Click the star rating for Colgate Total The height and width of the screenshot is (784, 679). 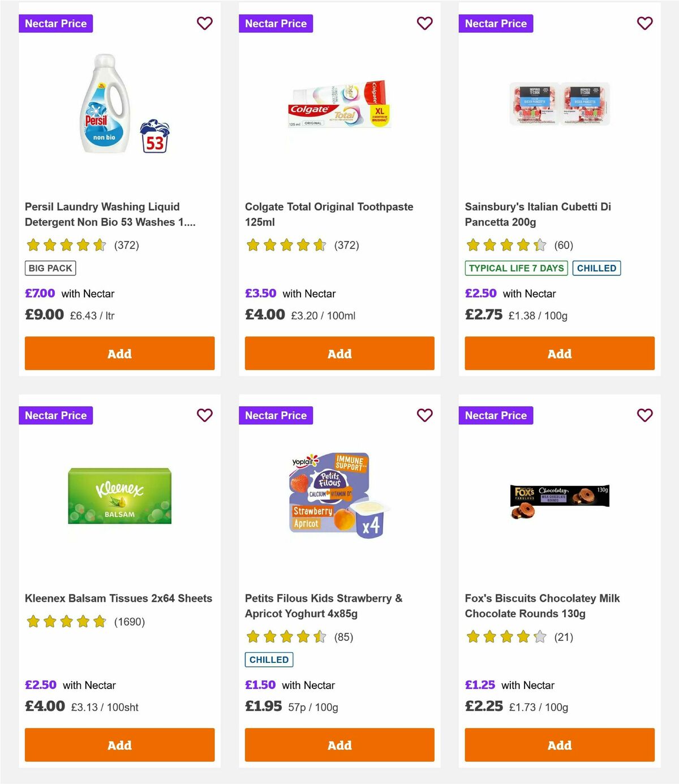point(287,245)
